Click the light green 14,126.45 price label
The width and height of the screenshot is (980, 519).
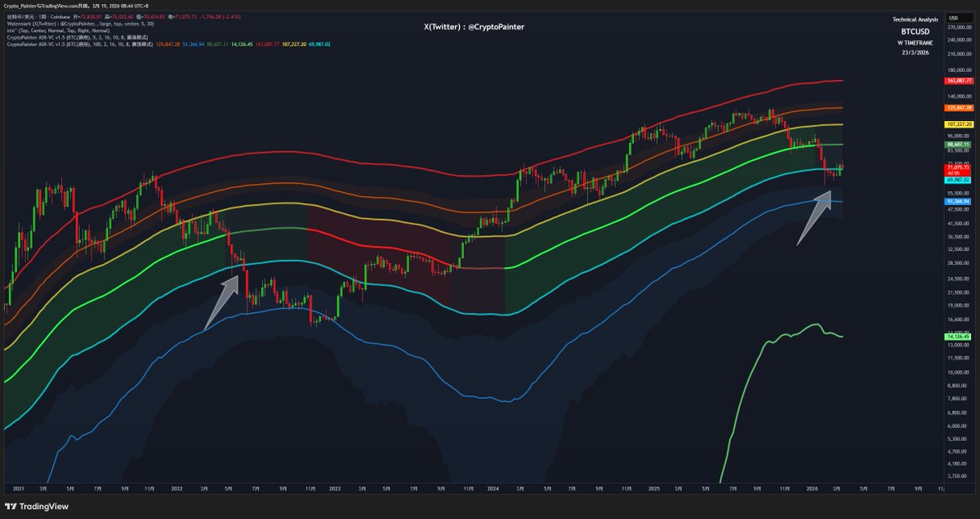[959, 336]
